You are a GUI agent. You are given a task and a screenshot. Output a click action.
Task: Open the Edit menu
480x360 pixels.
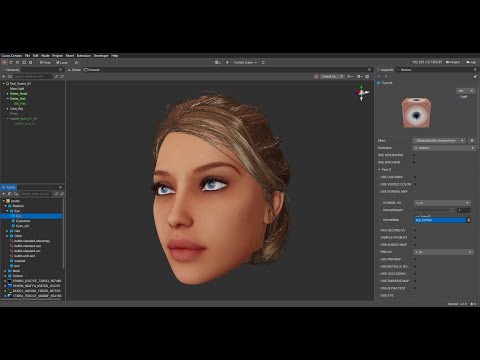(x=36, y=56)
